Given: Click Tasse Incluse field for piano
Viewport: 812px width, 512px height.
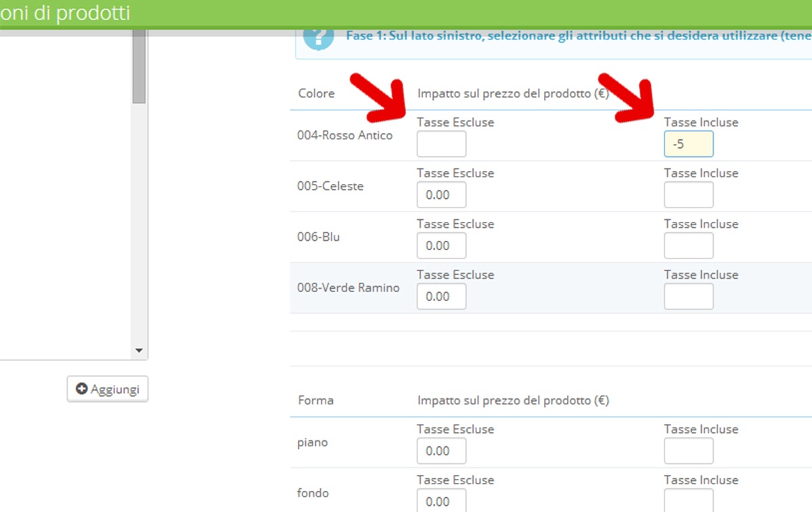Looking at the screenshot, I should [688, 451].
